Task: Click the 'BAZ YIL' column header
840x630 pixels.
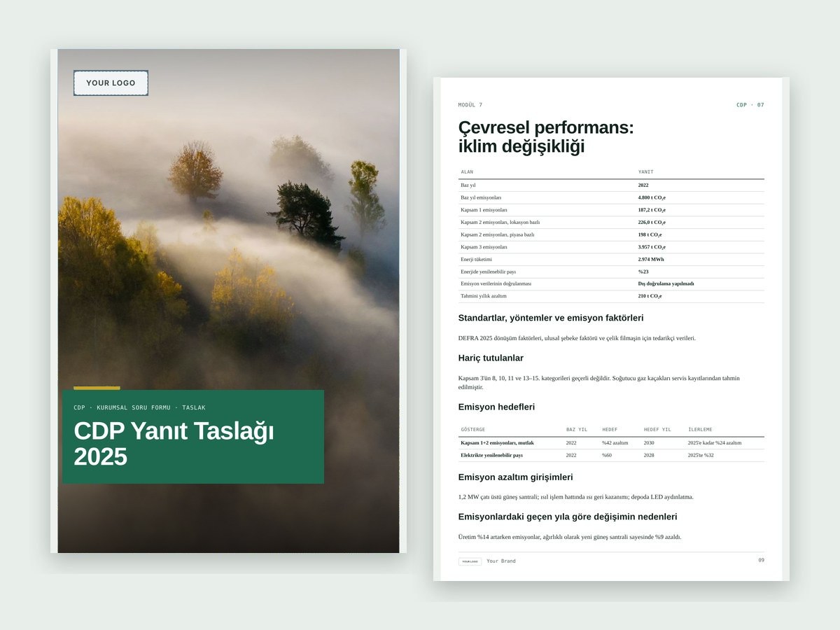Action: 577,429
